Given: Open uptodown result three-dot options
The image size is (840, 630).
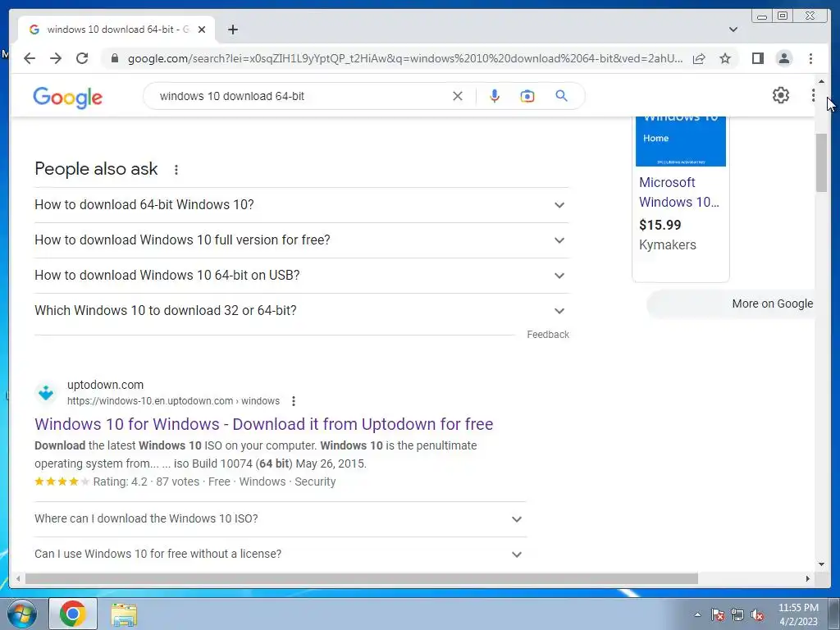Looking at the screenshot, I should pyautogui.click(x=293, y=400).
